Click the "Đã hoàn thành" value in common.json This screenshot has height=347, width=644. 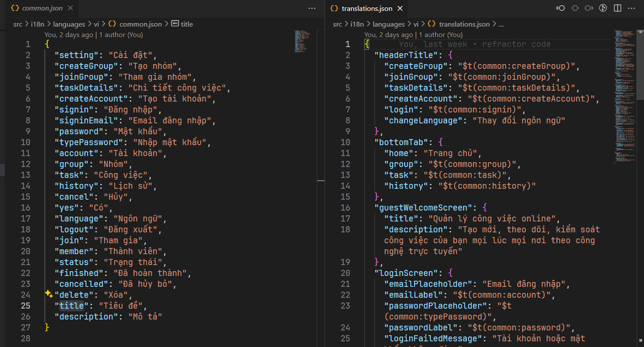point(150,273)
